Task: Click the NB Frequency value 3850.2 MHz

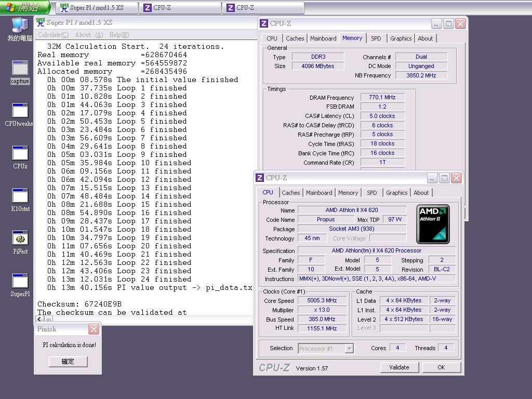Action: tap(421, 75)
